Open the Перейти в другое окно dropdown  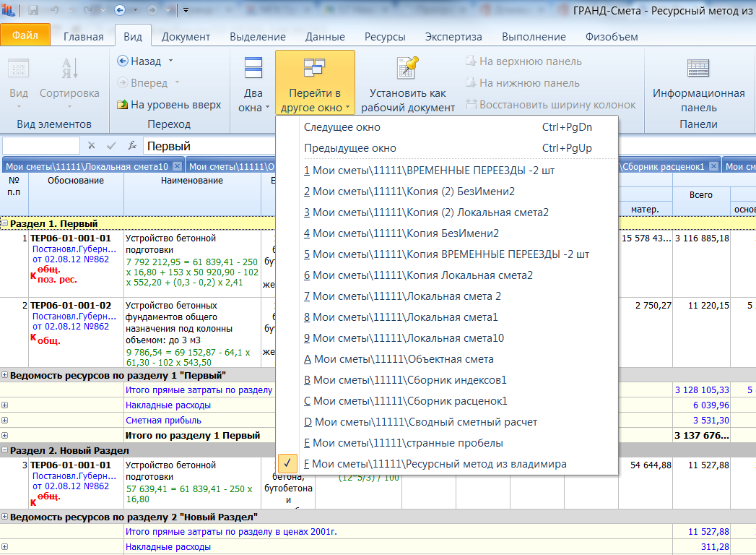coord(315,83)
